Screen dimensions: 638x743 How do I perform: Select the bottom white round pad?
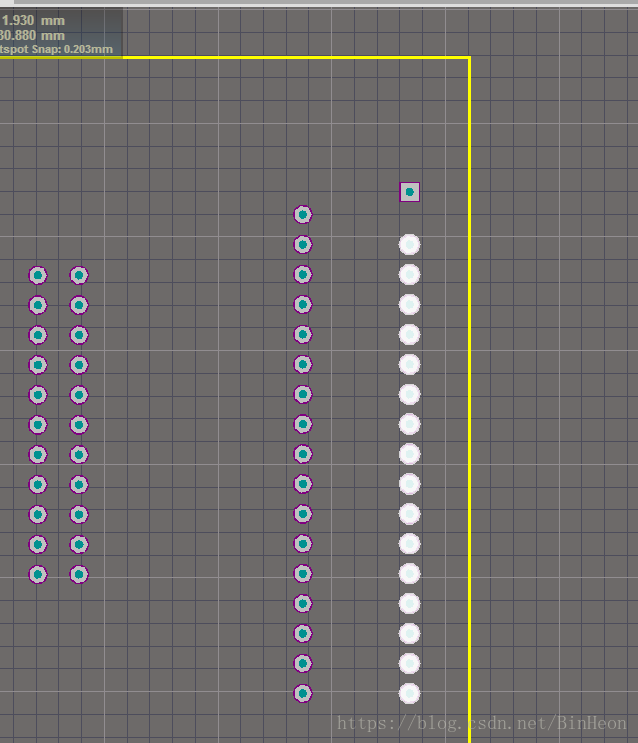pos(409,693)
